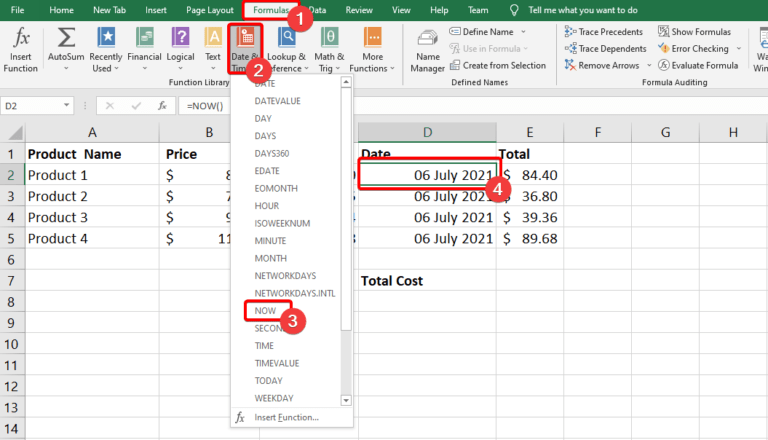The image size is (768, 440).
Task: Expand Remove Arrows dropdown arrow
Action: [x=649, y=65]
